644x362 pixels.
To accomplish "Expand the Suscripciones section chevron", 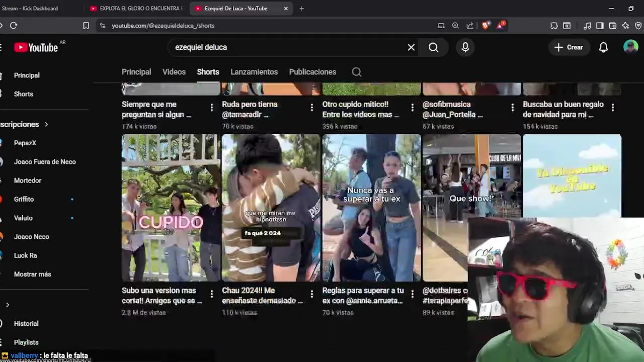I will [x=46, y=124].
